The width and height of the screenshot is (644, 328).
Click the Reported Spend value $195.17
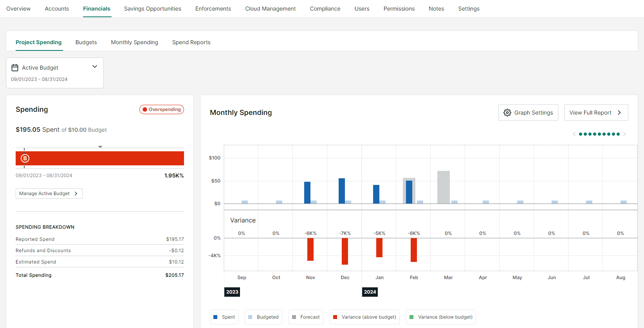175,239
